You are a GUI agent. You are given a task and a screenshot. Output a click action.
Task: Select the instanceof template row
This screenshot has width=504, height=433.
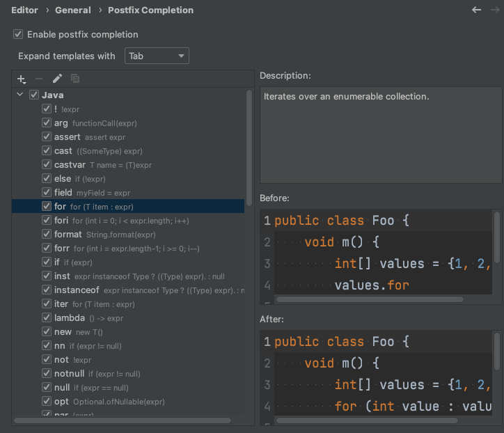point(77,290)
